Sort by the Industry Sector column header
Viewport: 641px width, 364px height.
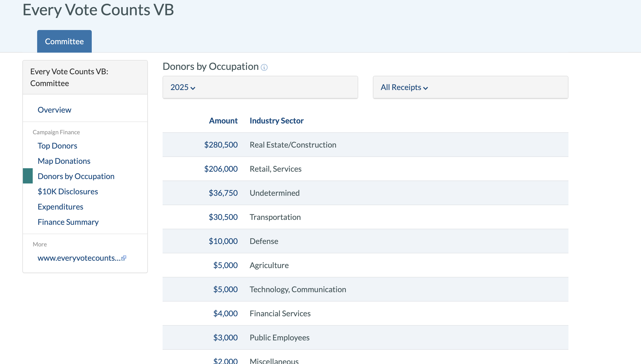[x=276, y=121]
